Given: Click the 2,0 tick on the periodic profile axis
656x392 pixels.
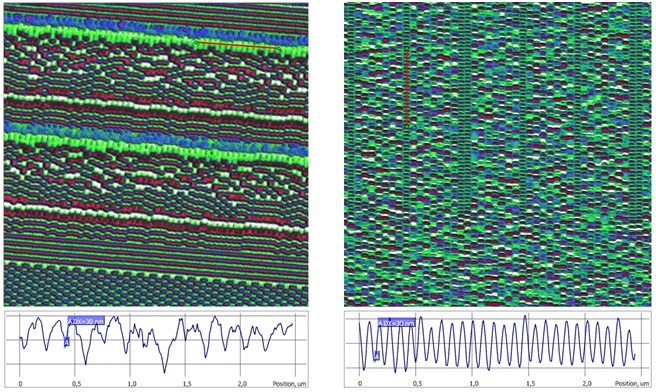Looking at the screenshot, I should pyautogui.click(x=587, y=384).
